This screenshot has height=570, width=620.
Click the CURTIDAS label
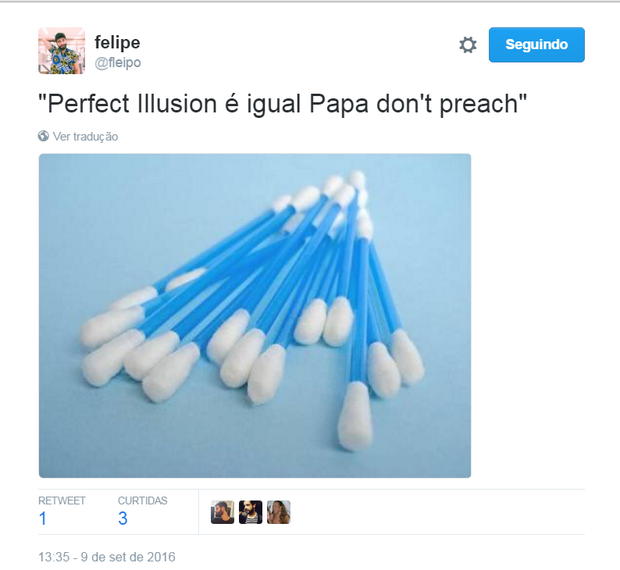[142, 500]
